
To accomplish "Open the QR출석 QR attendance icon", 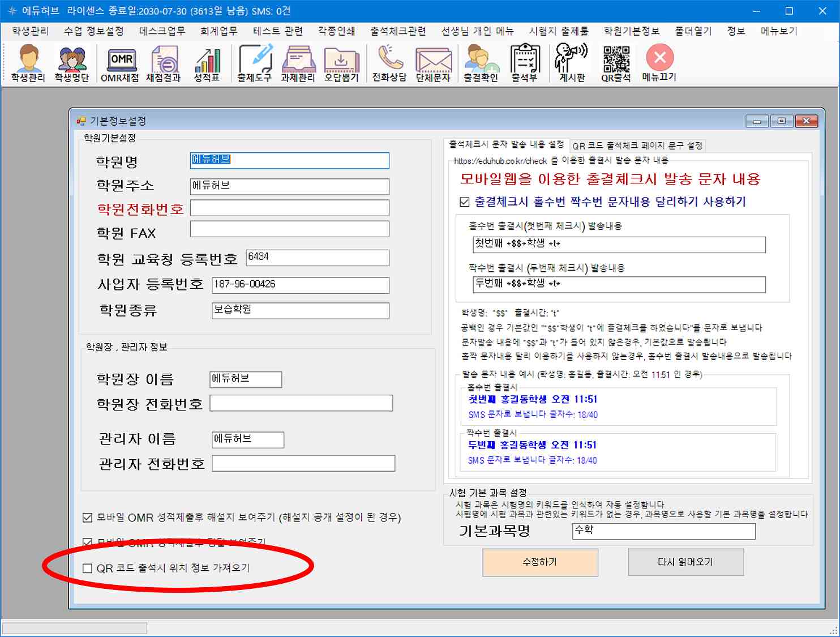I will pyautogui.click(x=616, y=64).
